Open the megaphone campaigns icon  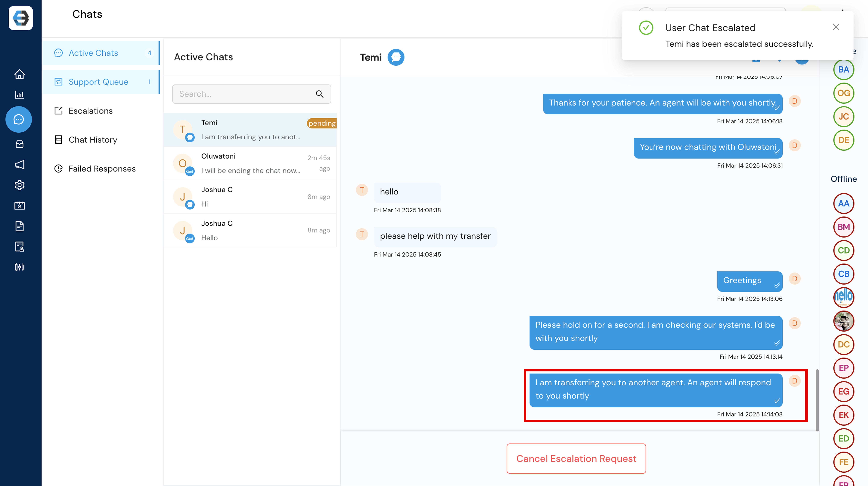(20, 164)
